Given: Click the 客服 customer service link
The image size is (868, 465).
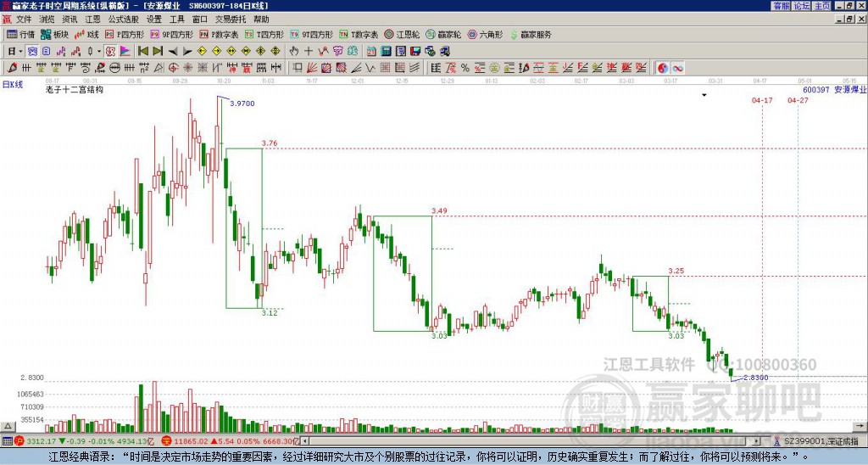Looking at the screenshot, I should click(x=781, y=6).
